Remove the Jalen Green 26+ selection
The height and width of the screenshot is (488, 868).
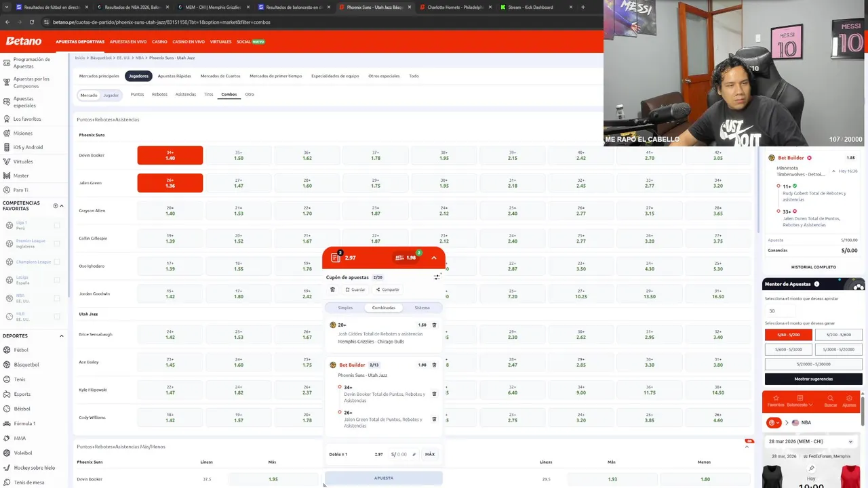435,419
